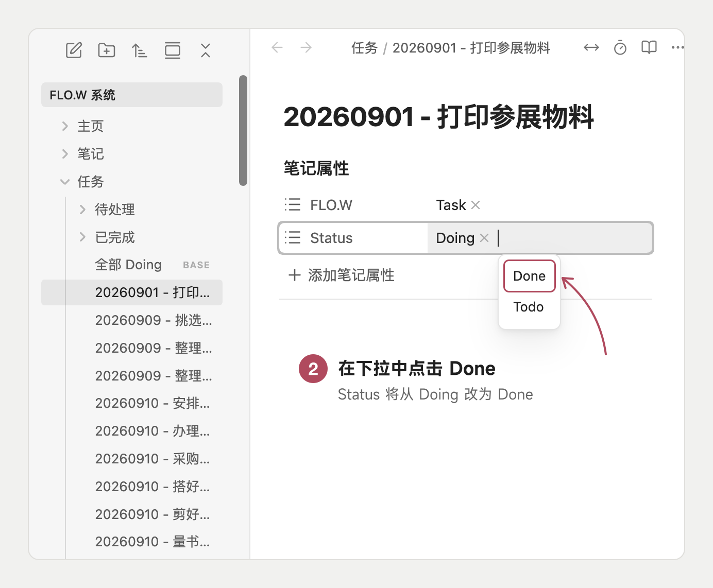The height and width of the screenshot is (588, 713).
Task: Click the Status property name
Action: 331,238
